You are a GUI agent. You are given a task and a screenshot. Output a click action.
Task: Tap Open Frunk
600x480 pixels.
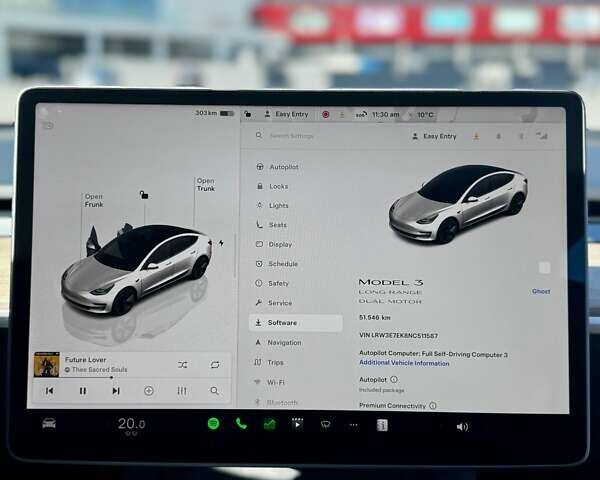tap(94, 201)
